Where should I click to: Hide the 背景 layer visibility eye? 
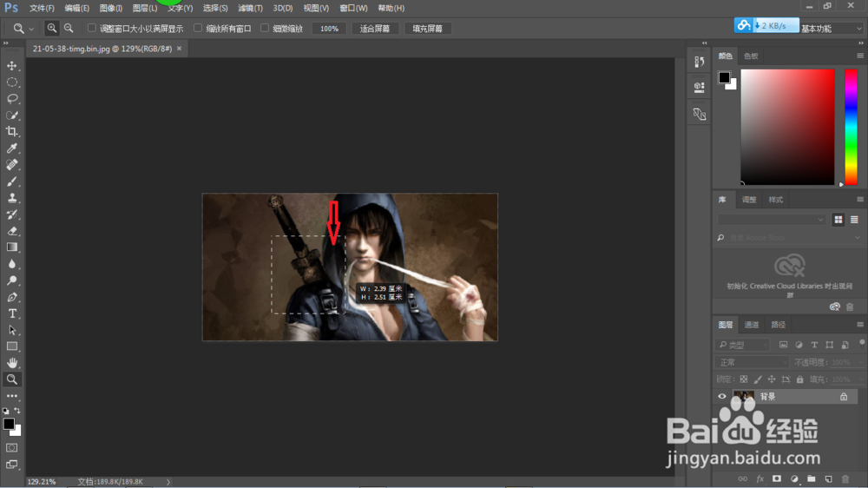click(x=722, y=397)
